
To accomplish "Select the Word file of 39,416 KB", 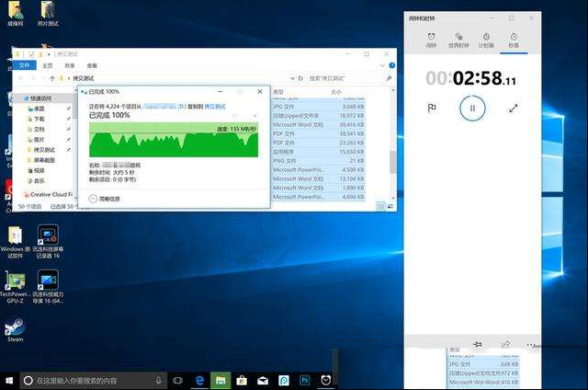I will (x=319, y=124).
